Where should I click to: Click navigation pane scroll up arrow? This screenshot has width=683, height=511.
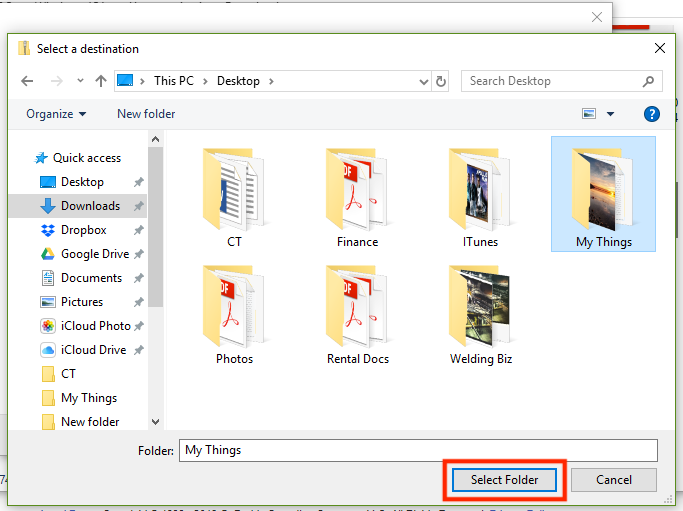coord(155,139)
